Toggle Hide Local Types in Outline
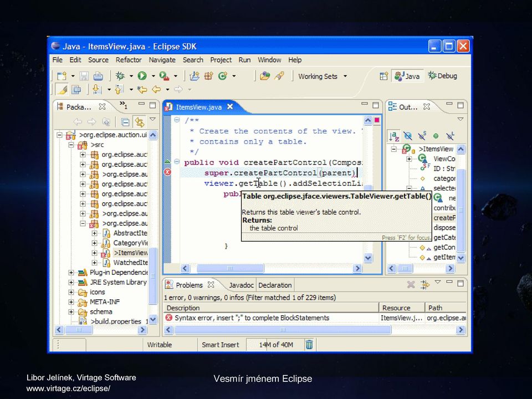Viewport: 532px width, 399px height. [x=450, y=136]
